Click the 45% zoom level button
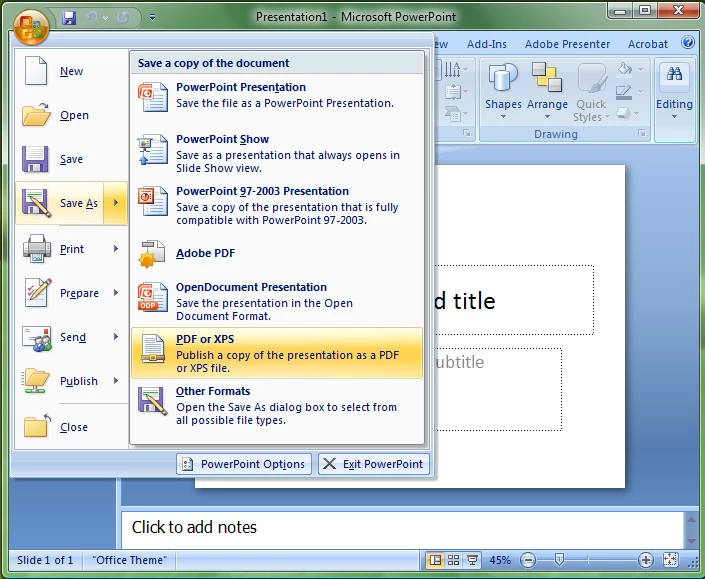This screenshot has height=579, width=705. point(500,560)
